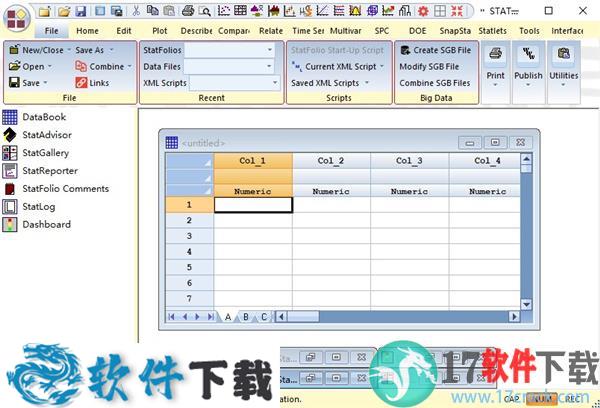600x408 pixels.
Task: Click the scatterplot icon in quick toolbar
Action: pos(223,11)
